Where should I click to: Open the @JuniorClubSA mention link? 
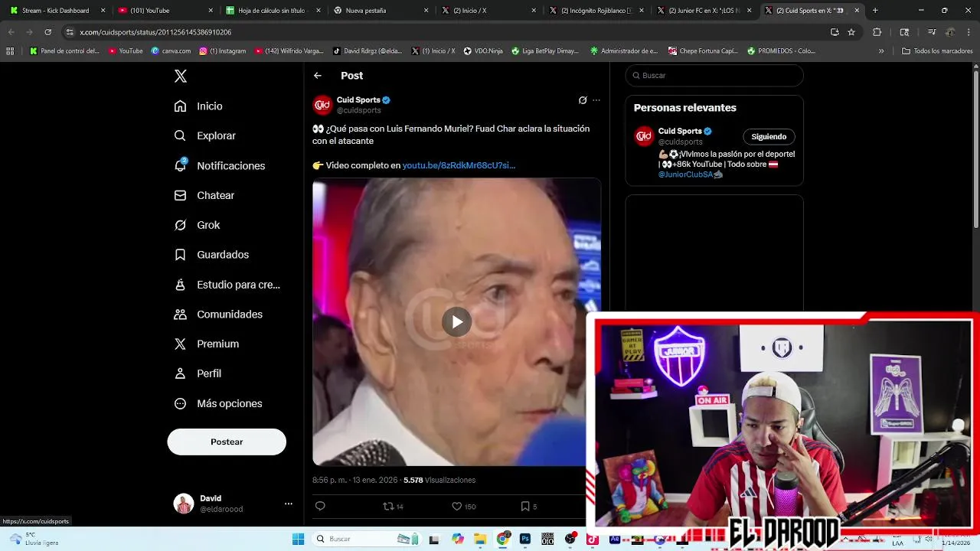coord(685,174)
